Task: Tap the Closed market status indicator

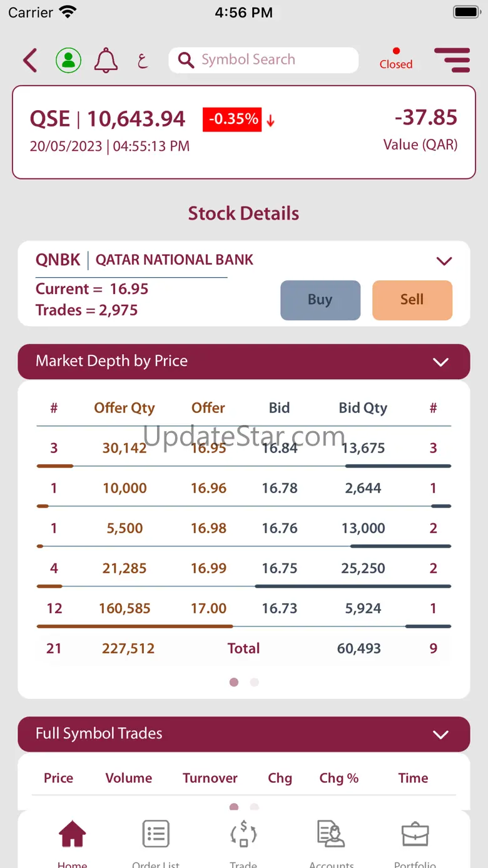Action: click(x=396, y=59)
